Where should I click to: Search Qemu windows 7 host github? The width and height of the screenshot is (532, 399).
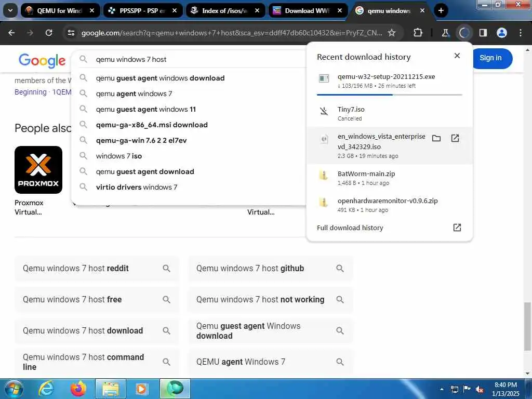(x=270, y=269)
